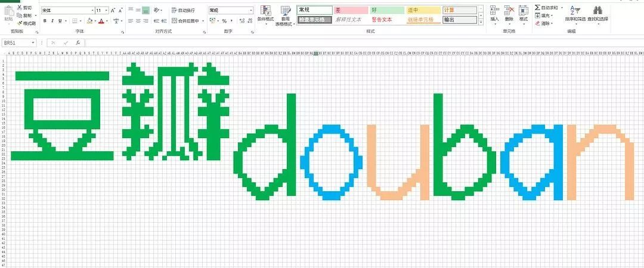Apply the 输出 cell style
The width and height of the screenshot is (644, 268).
tap(460, 20)
